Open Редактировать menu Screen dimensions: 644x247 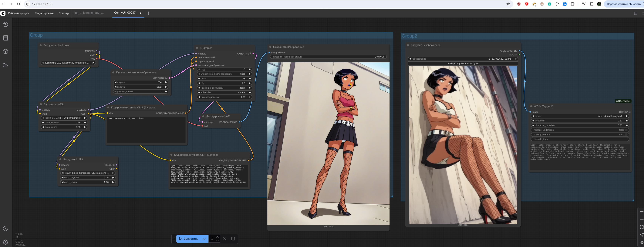point(44,13)
